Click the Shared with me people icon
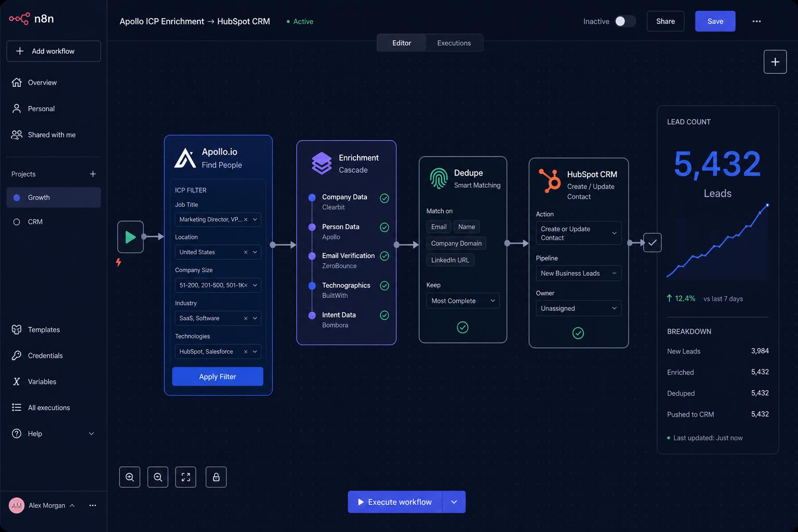Screen dimensions: 798x532 17,135
